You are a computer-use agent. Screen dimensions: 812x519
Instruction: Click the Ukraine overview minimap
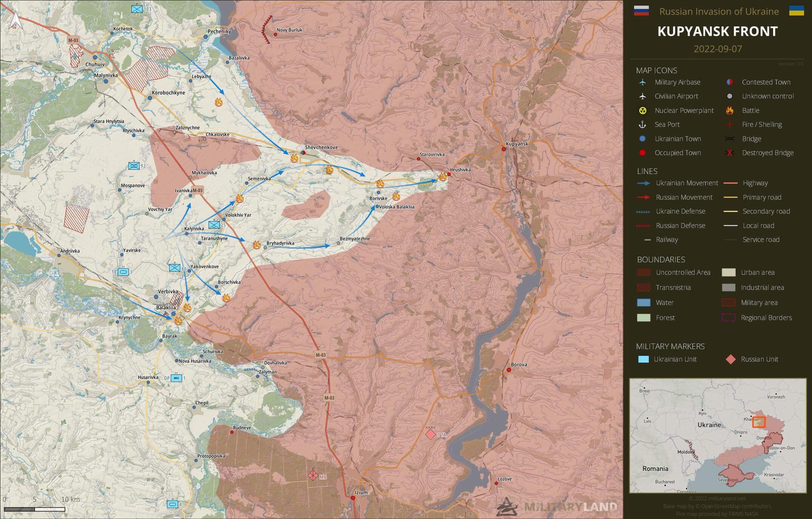(718, 435)
